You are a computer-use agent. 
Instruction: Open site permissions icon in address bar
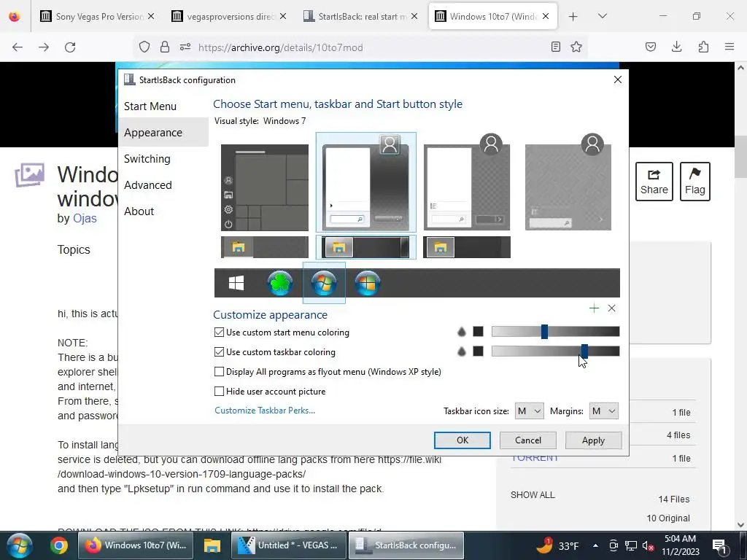185,47
